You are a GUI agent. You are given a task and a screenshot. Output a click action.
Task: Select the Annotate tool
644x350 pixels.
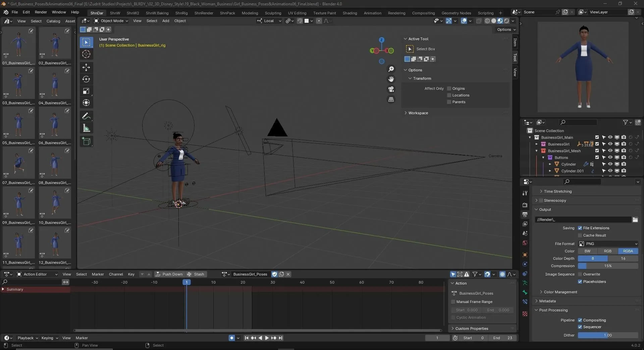(86, 116)
